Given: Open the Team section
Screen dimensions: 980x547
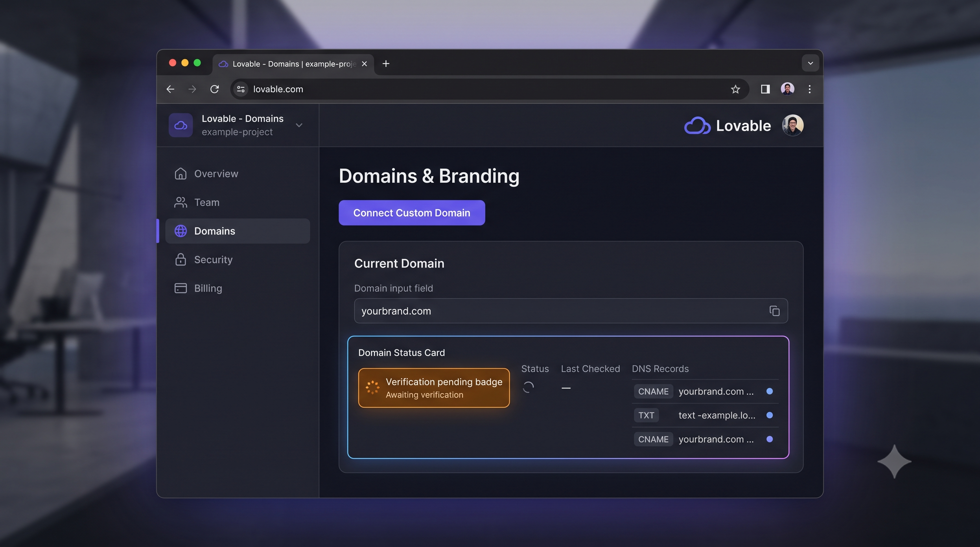Looking at the screenshot, I should point(238,202).
